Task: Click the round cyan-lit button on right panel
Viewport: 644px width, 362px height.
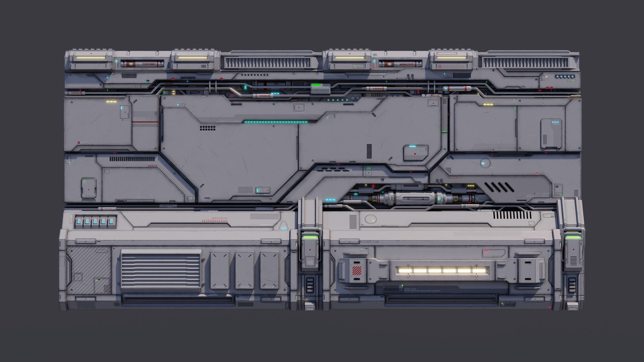Action: [485, 163]
